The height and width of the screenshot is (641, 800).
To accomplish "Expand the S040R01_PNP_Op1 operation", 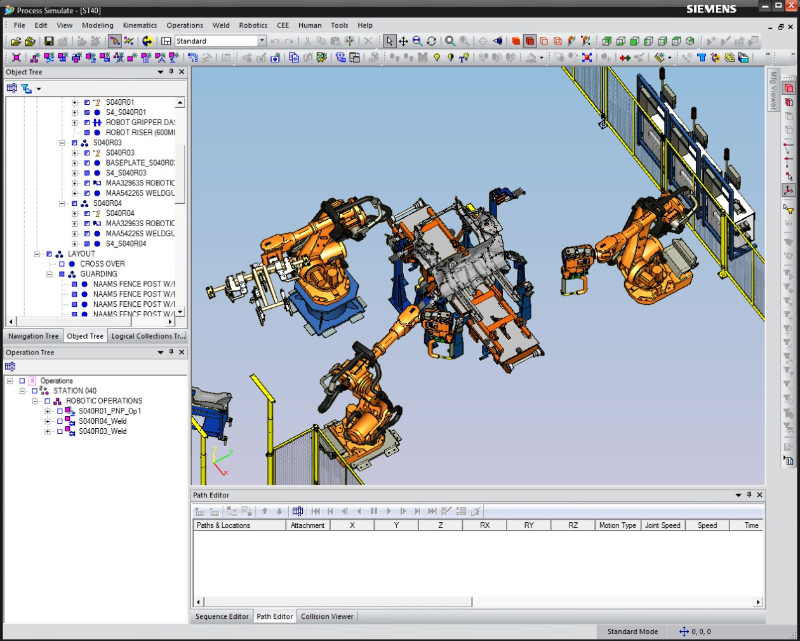I will 47,411.
